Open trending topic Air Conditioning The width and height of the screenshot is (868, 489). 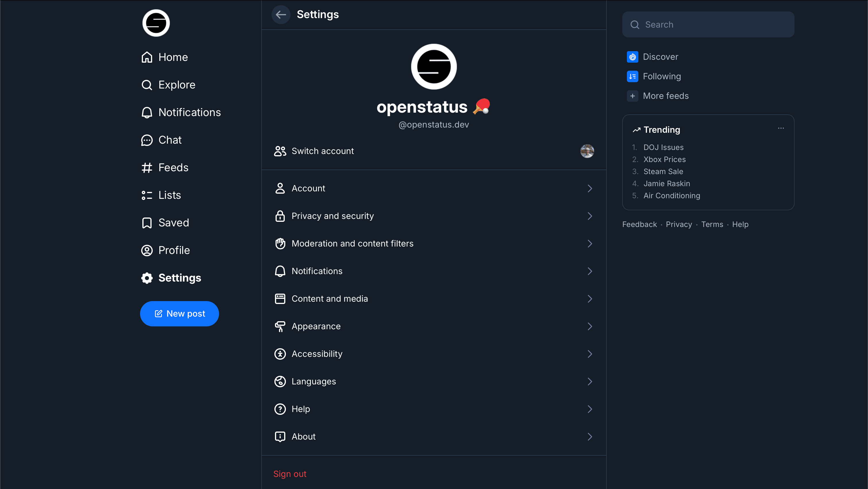672,196
